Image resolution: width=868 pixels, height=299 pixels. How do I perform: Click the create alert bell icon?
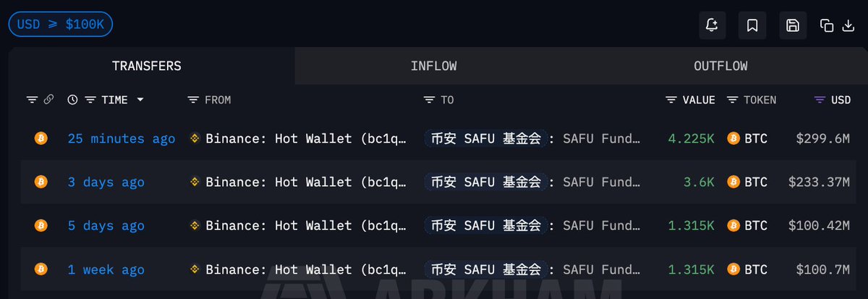[x=712, y=26]
